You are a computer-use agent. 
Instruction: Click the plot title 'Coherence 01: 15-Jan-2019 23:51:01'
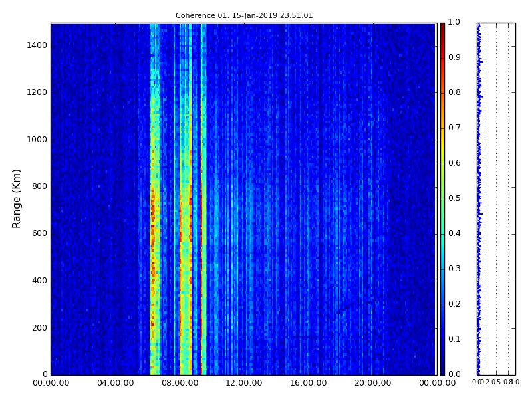(x=244, y=15)
